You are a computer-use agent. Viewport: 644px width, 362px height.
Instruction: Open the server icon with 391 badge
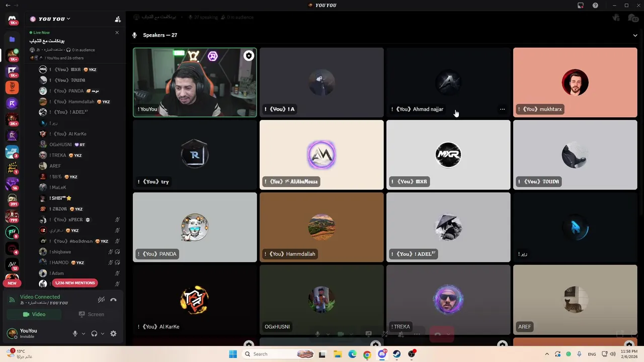click(x=12, y=200)
